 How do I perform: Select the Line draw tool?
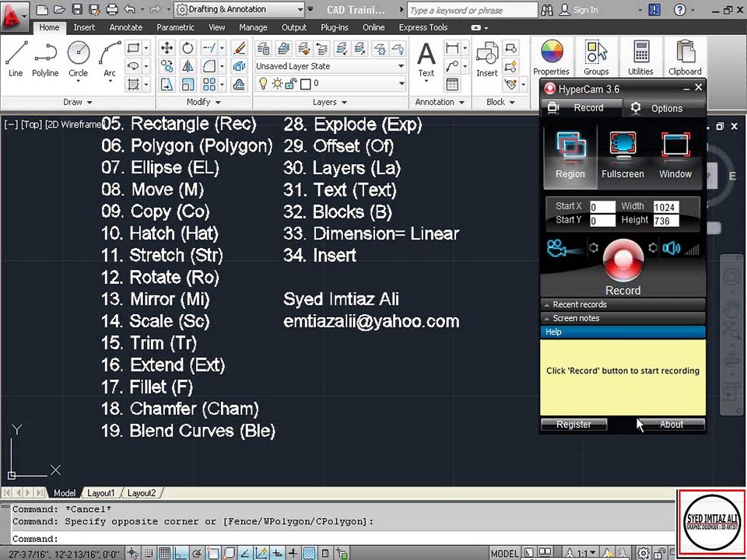(16, 59)
